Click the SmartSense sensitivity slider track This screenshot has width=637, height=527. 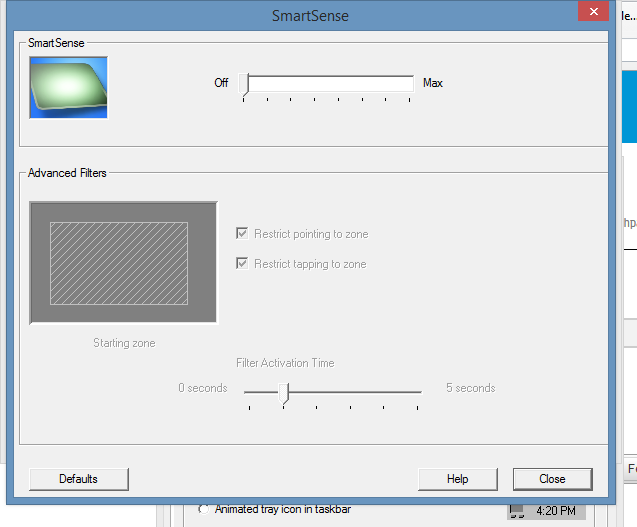[x=330, y=84]
